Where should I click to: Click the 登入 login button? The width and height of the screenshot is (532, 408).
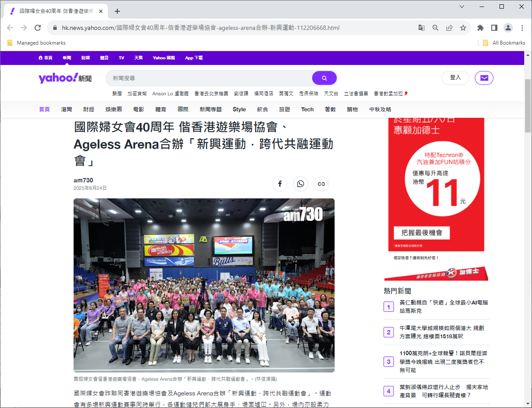tap(455, 78)
